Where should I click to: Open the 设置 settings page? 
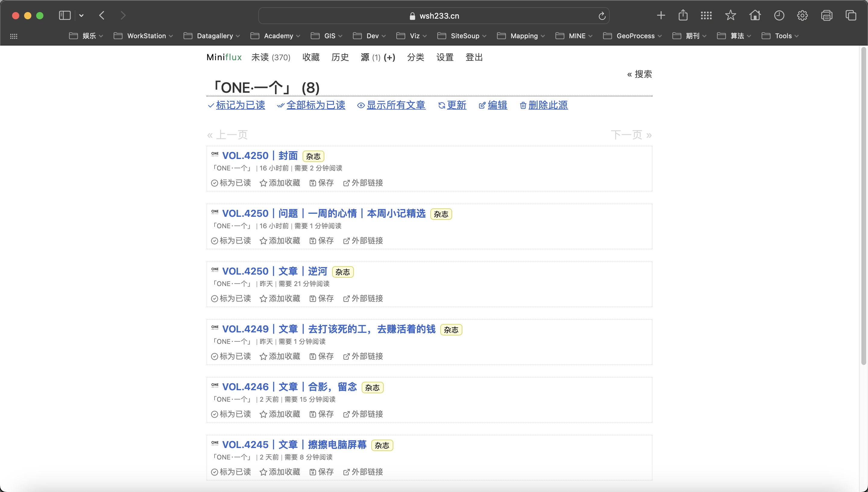(445, 58)
